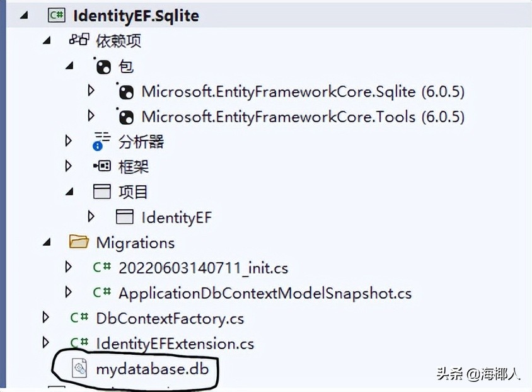Click the Migrations folder icon
This screenshot has width=532, height=392.
[x=79, y=242]
